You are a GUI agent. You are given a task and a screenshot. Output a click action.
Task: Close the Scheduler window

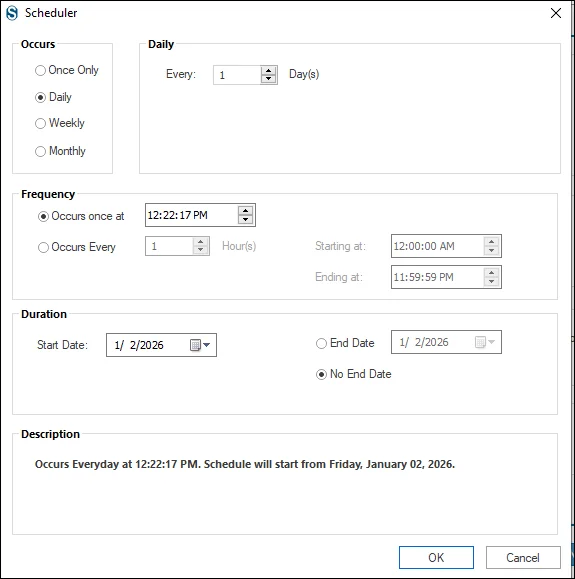(x=556, y=13)
